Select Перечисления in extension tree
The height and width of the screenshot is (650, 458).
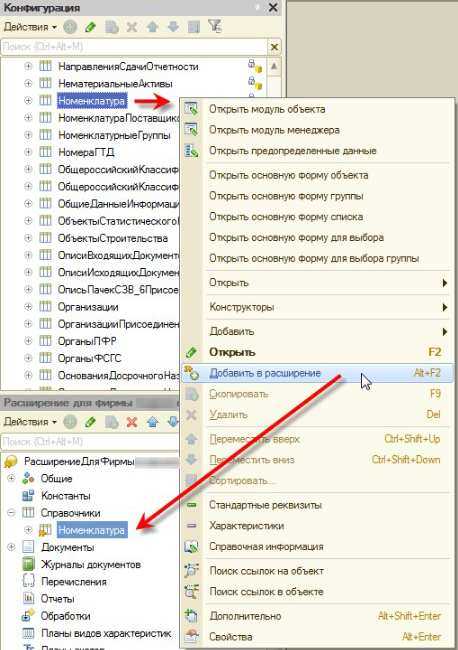[74, 582]
